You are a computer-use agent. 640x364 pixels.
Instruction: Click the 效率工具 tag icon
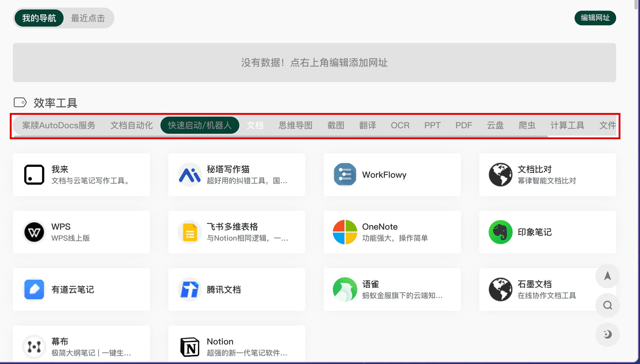(x=20, y=102)
